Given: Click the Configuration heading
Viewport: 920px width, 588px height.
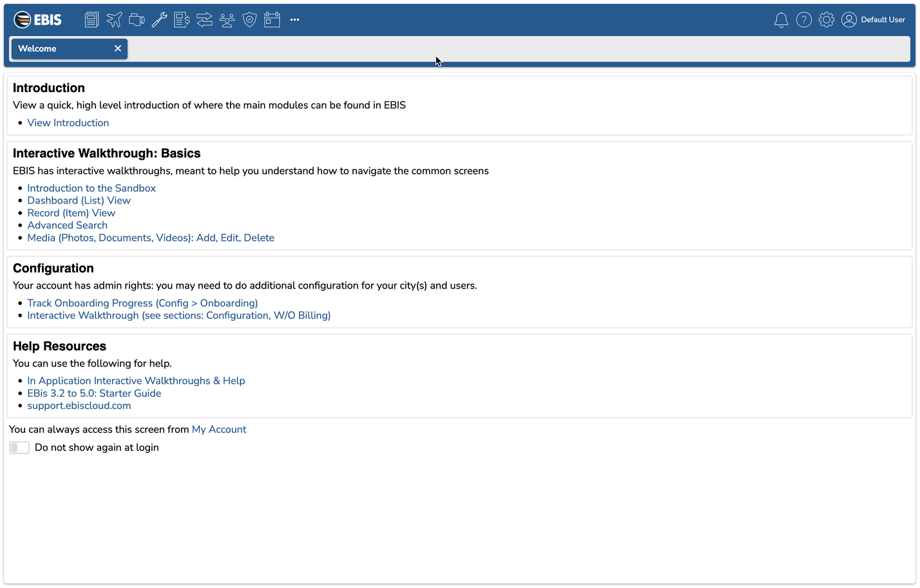Looking at the screenshot, I should click(x=53, y=269).
